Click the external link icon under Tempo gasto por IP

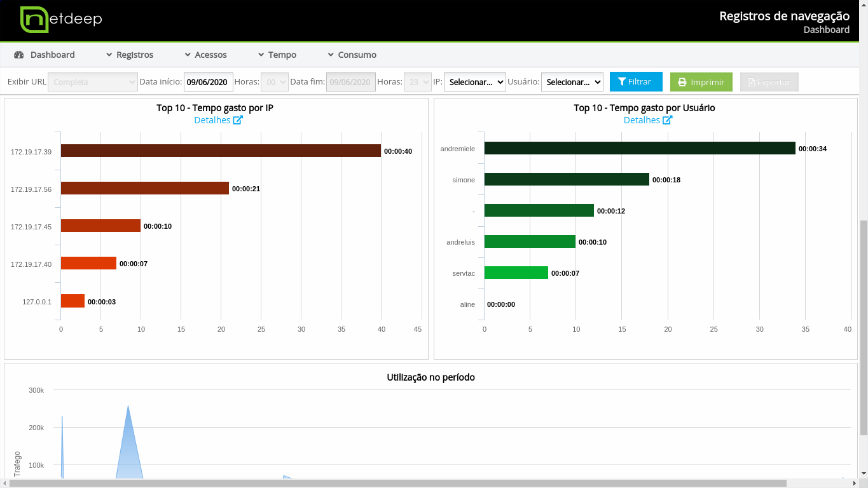coord(238,120)
